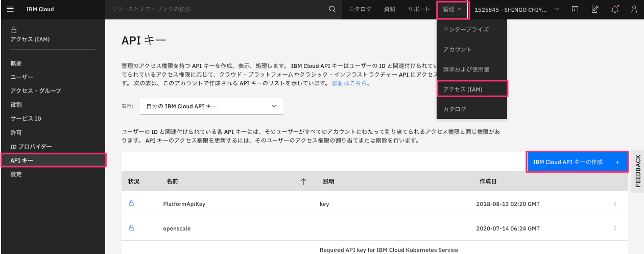Click the resource search field

tap(217, 9)
